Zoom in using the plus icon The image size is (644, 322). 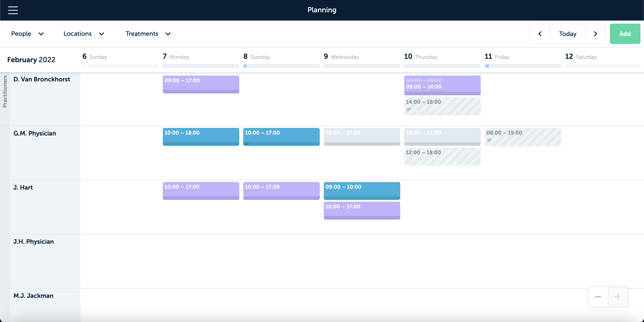(618, 297)
